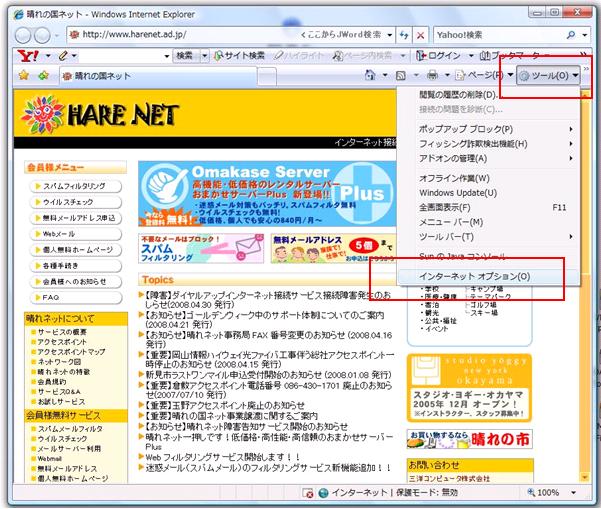Click the 晴れの市 shopping banner
This screenshot has width=601, height=509.
pyautogui.click(x=470, y=439)
